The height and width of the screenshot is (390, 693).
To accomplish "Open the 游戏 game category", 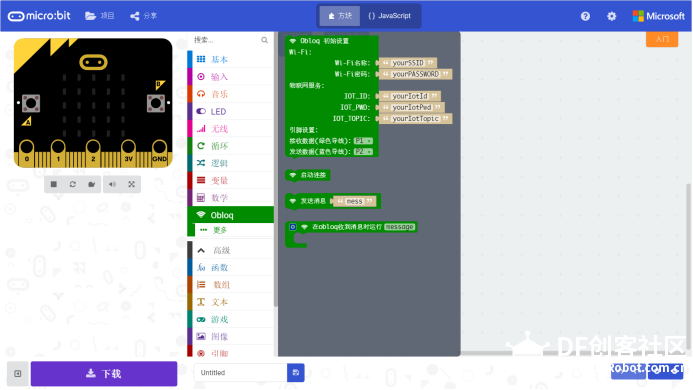I will pos(231,319).
